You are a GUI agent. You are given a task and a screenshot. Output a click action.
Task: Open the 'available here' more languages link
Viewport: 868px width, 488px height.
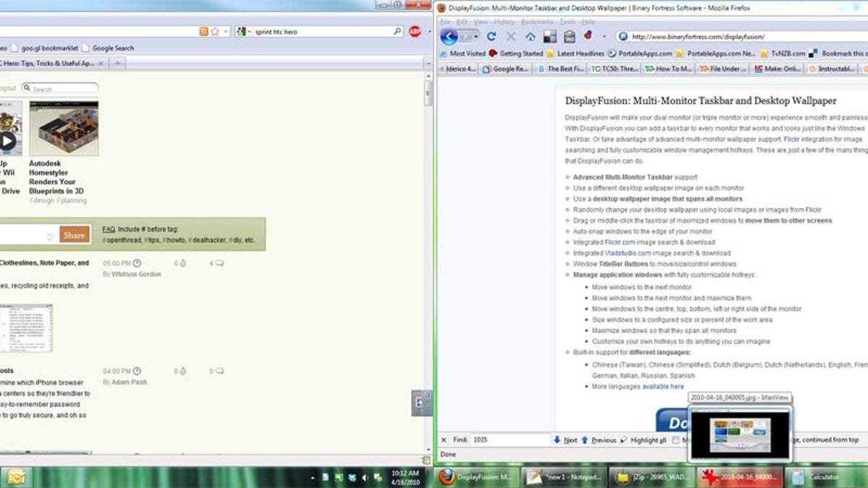pyautogui.click(x=663, y=387)
